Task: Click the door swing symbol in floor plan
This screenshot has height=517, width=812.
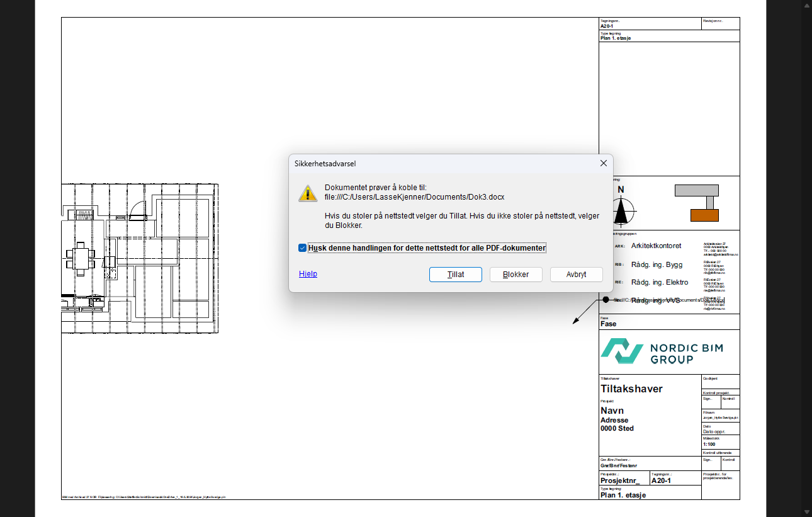Action: coord(139,210)
